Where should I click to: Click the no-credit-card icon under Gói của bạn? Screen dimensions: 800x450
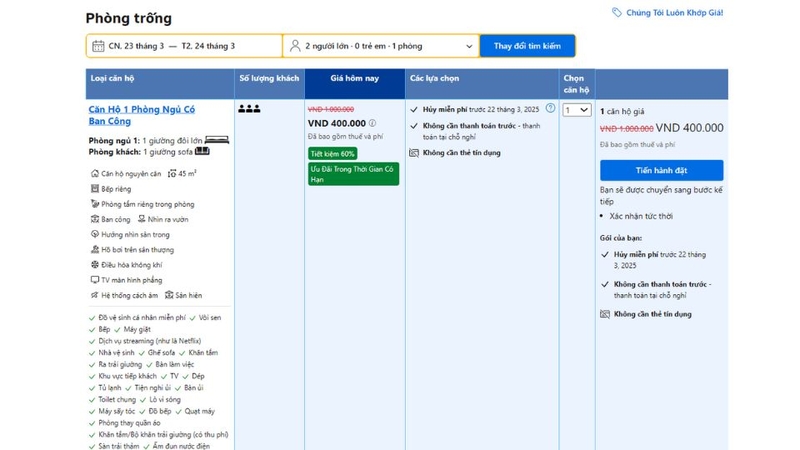click(605, 314)
